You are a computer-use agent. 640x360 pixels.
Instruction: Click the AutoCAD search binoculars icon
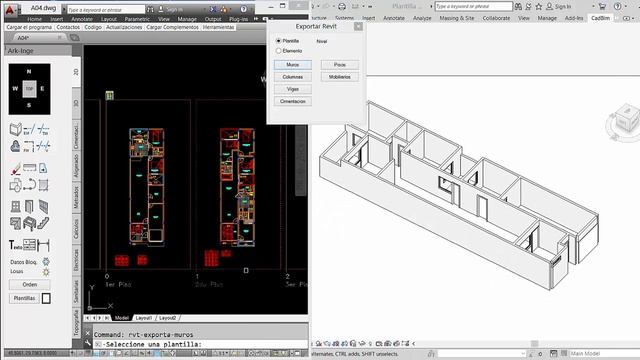[x=151, y=9]
